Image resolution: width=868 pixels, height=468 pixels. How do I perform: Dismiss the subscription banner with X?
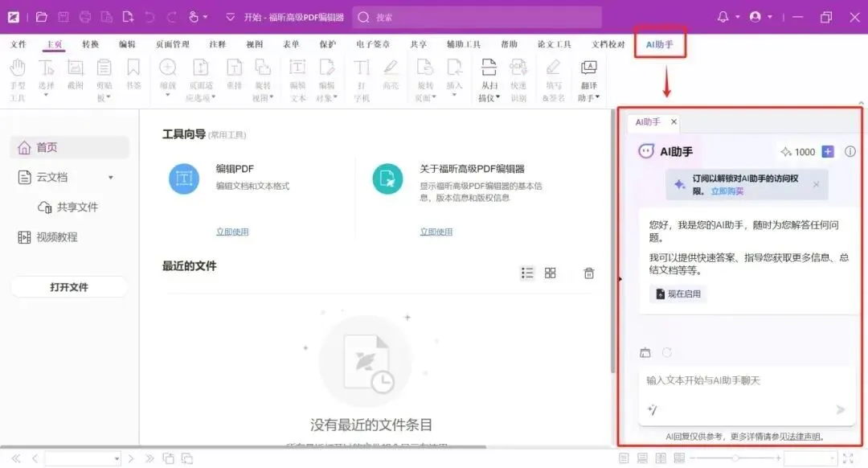tap(816, 184)
